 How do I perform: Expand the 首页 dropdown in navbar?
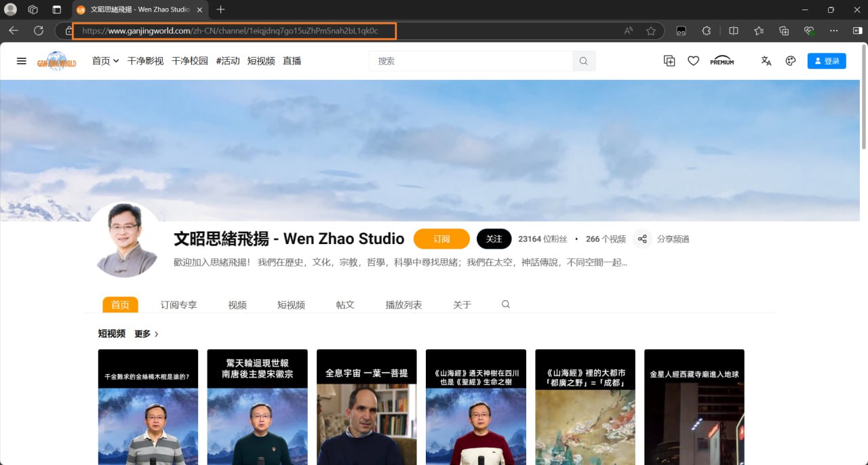105,61
